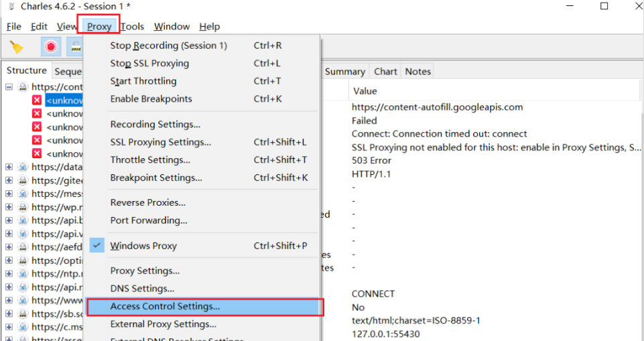Click the globe icon beside https://api.v
The height and width of the screenshot is (341, 644).
pos(23,234)
